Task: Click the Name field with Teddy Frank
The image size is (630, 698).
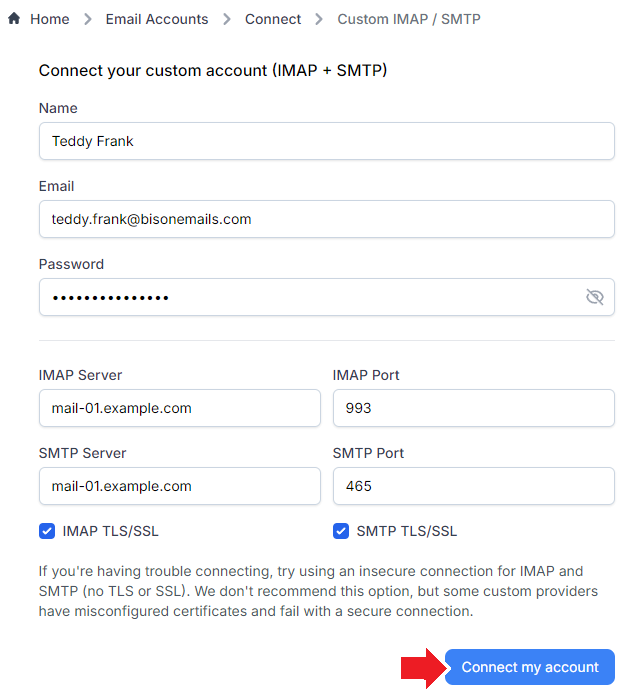Action: (327, 141)
